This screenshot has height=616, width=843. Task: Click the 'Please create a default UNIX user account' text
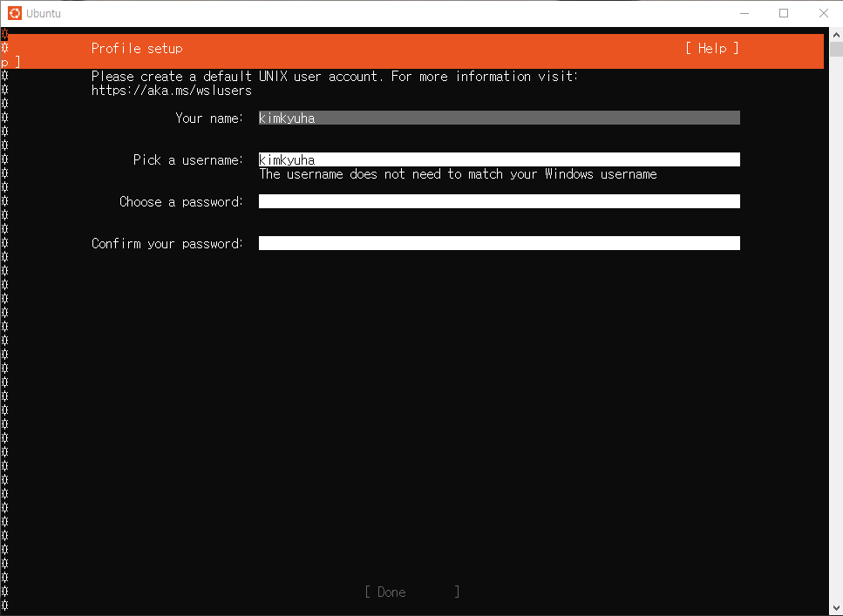[236, 77]
